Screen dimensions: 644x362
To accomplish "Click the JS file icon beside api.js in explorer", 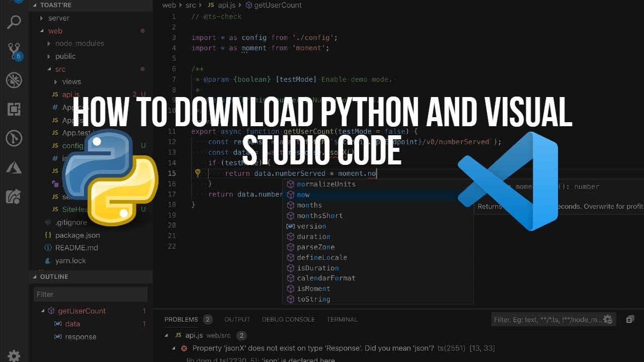I will point(55,95).
